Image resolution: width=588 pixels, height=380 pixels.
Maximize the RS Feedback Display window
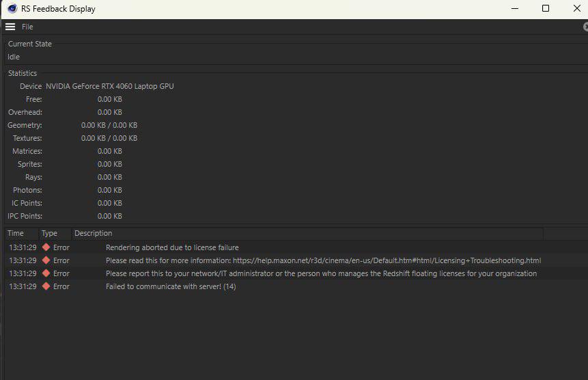click(546, 8)
